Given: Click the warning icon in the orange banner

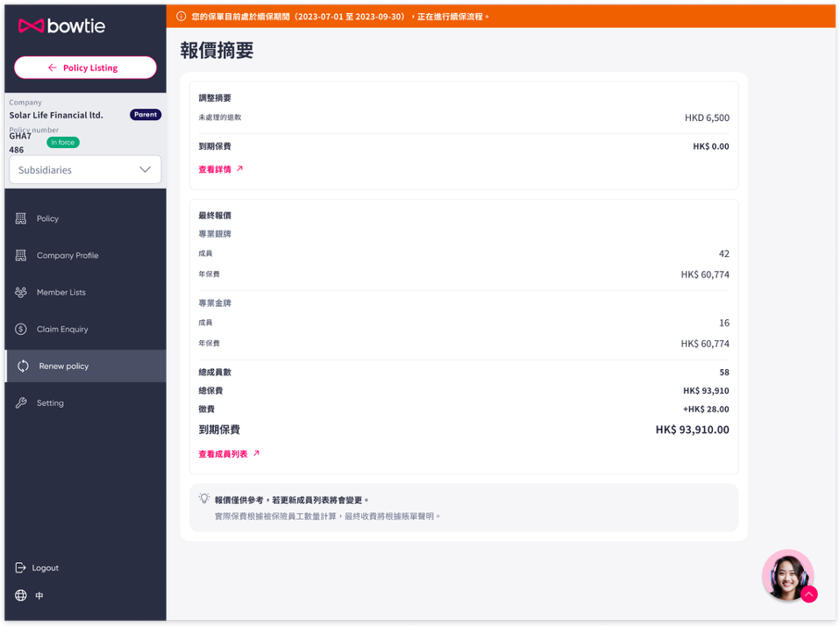Looking at the screenshot, I should [x=182, y=15].
